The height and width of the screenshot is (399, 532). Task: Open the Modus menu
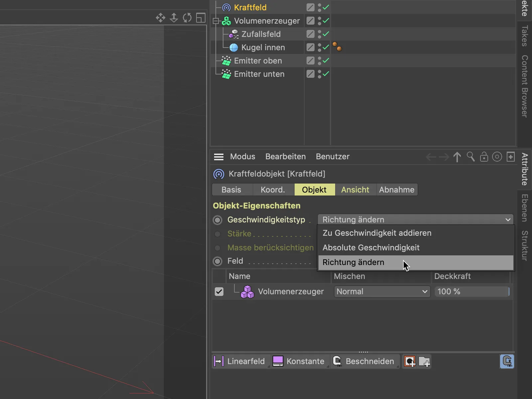[x=242, y=157]
